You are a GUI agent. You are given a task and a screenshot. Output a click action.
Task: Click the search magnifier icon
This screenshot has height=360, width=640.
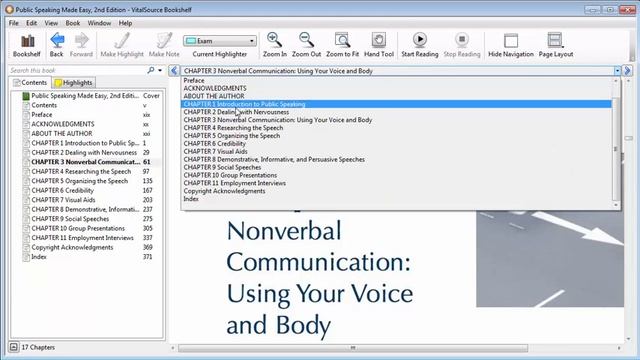pyautogui.click(x=151, y=70)
